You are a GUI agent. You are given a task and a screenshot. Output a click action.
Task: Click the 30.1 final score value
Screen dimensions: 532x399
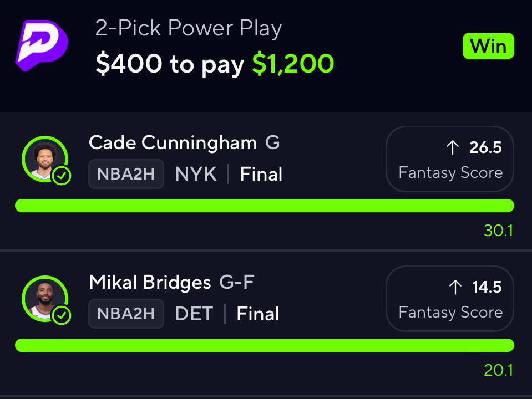(x=498, y=231)
